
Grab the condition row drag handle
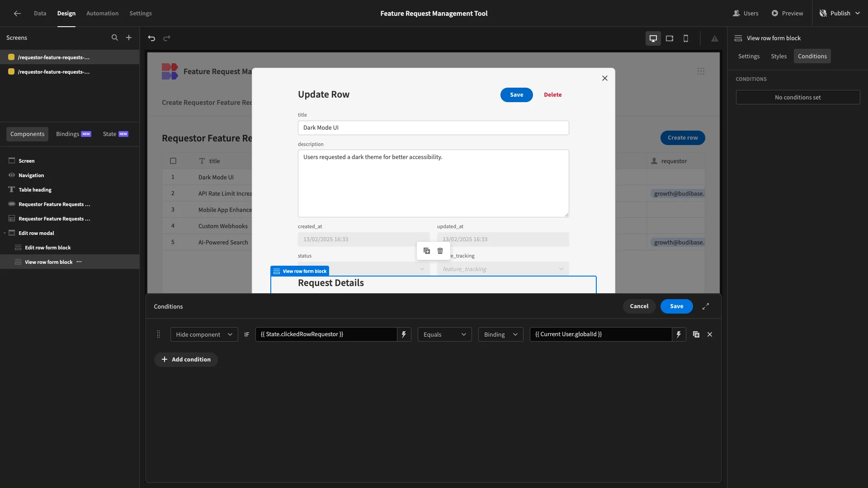click(x=159, y=334)
